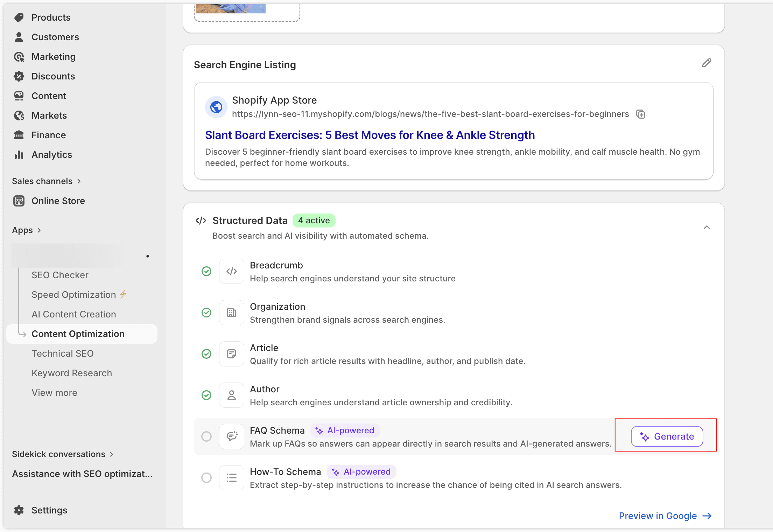The width and height of the screenshot is (773, 532).
Task: Click Generate button for FAQ Schema
Action: (667, 436)
